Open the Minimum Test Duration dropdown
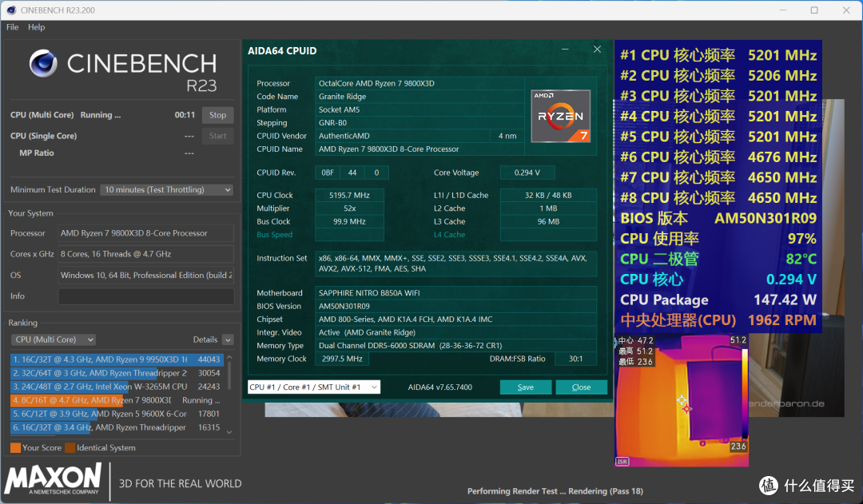This screenshot has width=863, height=504. tap(167, 189)
